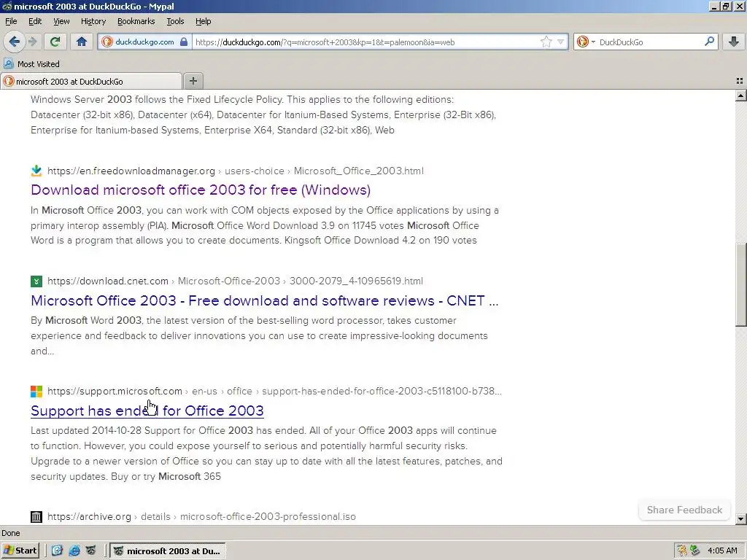Bookmark this page with the star icon
The height and width of the screenshot is (560, 747).
coord(546,42)
